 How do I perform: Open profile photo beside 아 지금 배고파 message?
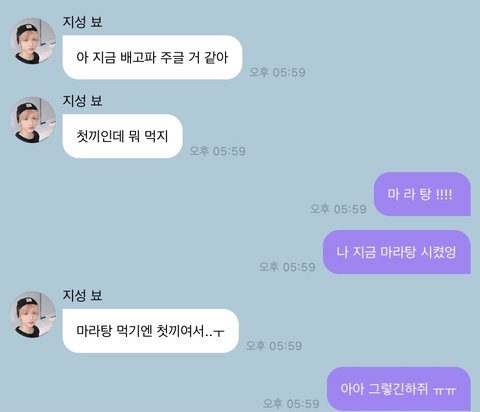pyautogui.click(x=33, y=41)
